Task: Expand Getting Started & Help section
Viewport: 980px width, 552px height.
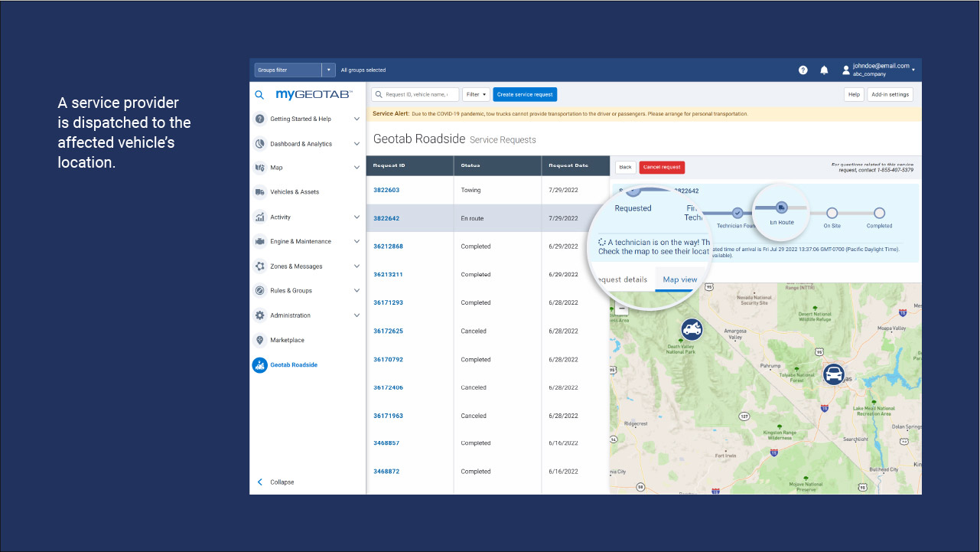Action: tap(357, 119)
